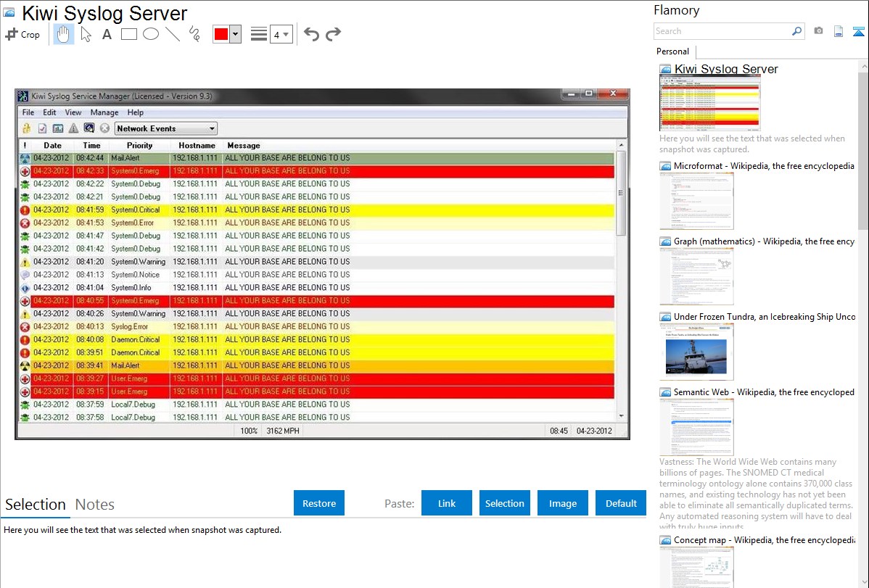Click the blue upward triangle icon in Flamory

coord(858,31)
